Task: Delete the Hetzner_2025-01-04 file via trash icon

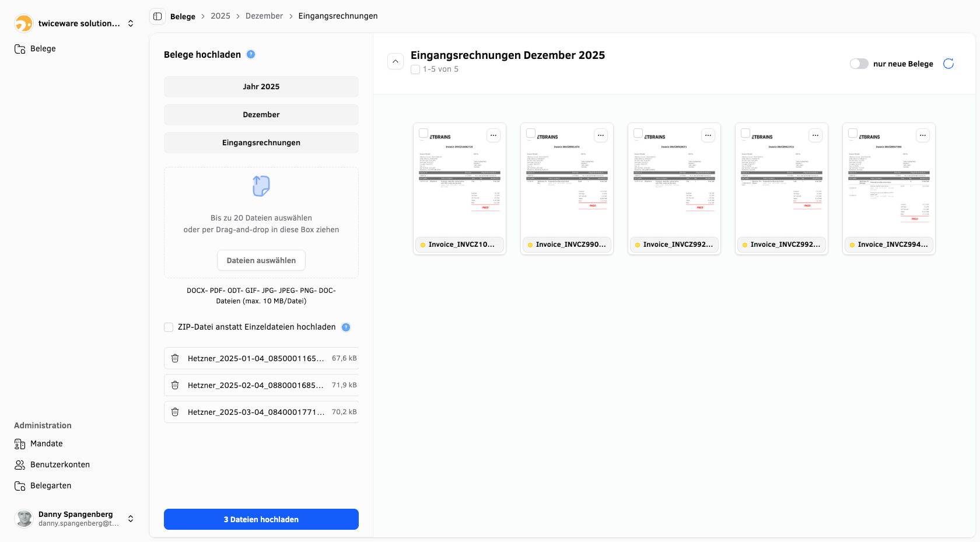Action: [x=175, y=358]
